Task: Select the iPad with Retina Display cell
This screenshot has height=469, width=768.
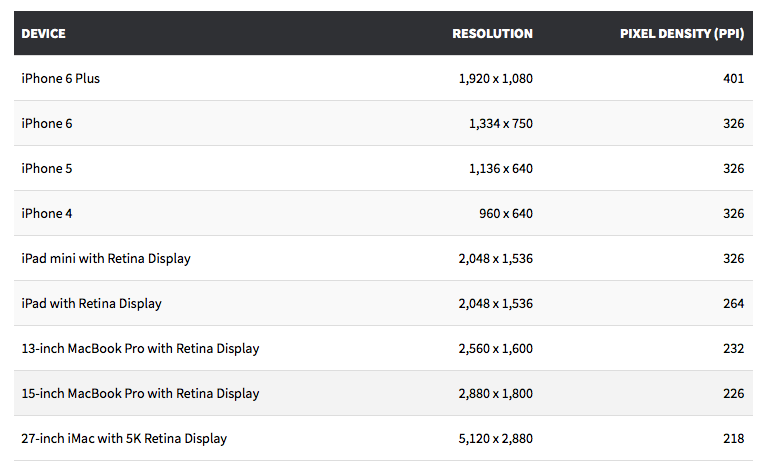Action: (91, 304)
